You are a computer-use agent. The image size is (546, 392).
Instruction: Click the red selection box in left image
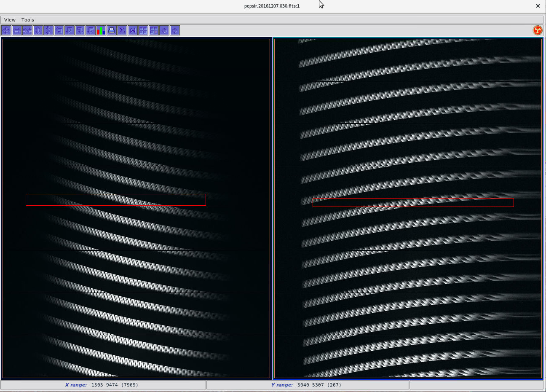pos(116,200)
